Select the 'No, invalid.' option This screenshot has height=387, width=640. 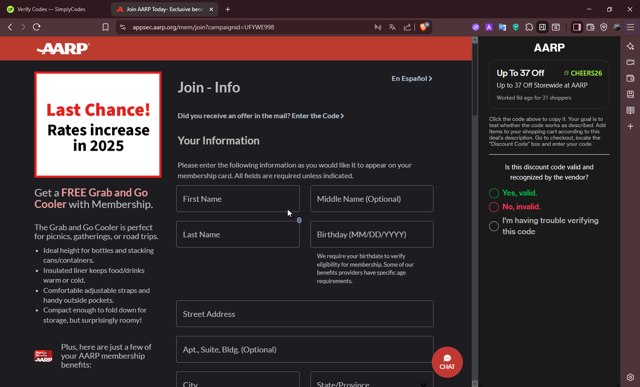494,207
